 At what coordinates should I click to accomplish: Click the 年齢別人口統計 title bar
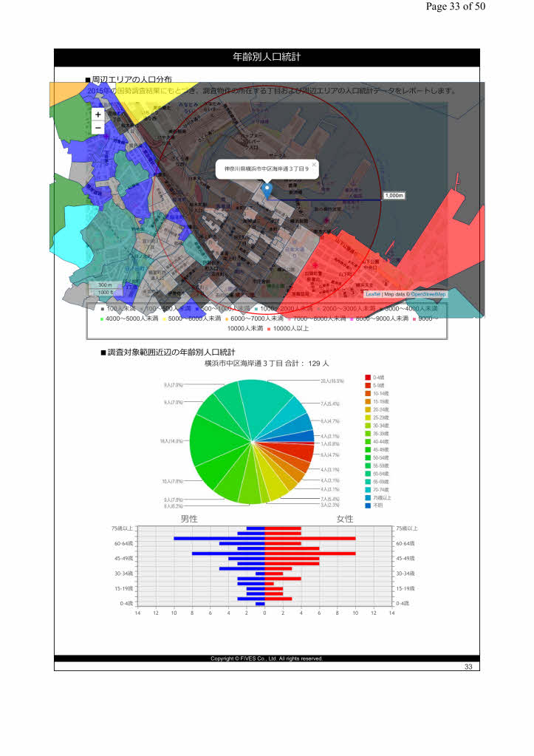tap(267, 57)
